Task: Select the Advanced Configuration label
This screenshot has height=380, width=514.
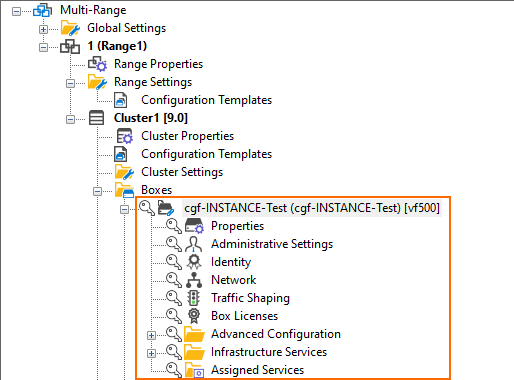Action: click(x=276, y=334)
